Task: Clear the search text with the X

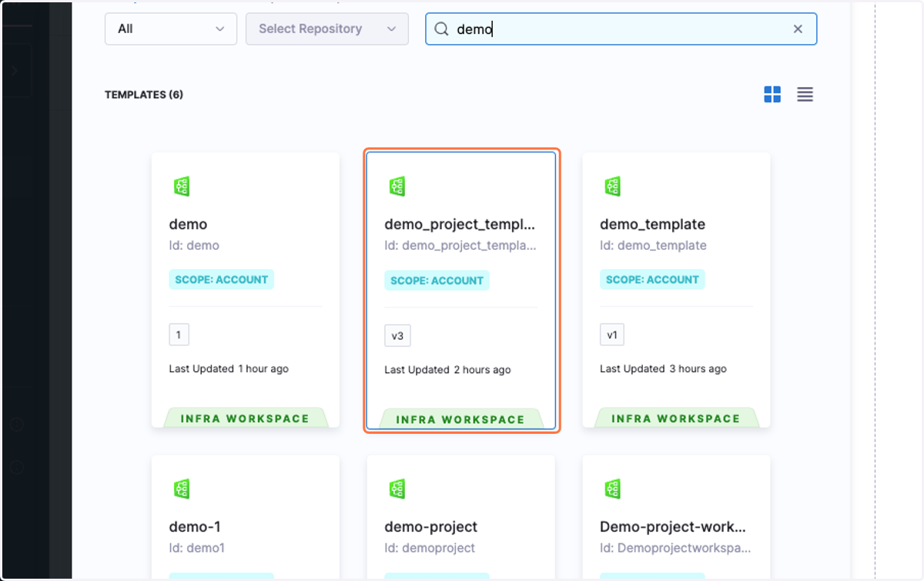Action: (798, 29)
